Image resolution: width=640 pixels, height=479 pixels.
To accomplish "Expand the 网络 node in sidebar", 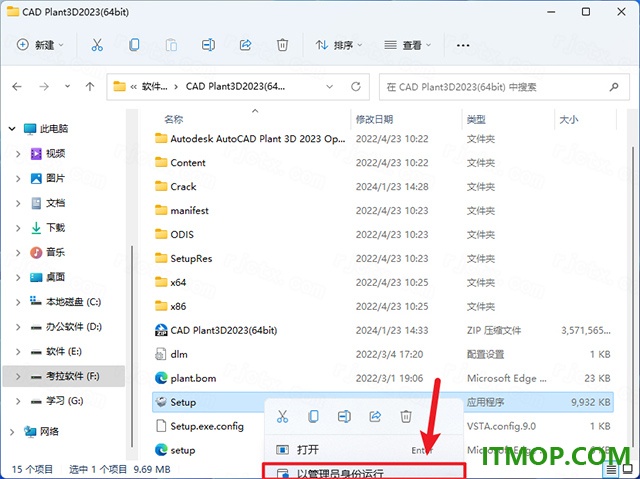I will (x=12, y=432).
